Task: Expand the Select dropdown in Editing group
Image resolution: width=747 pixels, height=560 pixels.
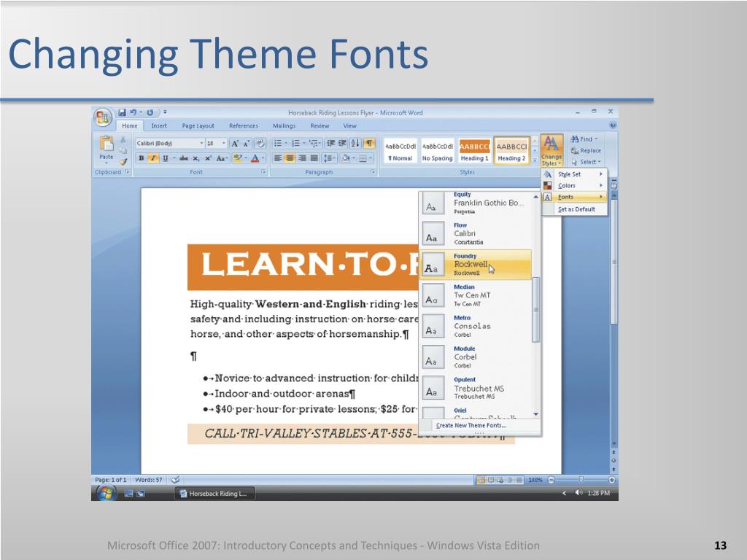Action: pyautogui.click(x=599, y=162)
